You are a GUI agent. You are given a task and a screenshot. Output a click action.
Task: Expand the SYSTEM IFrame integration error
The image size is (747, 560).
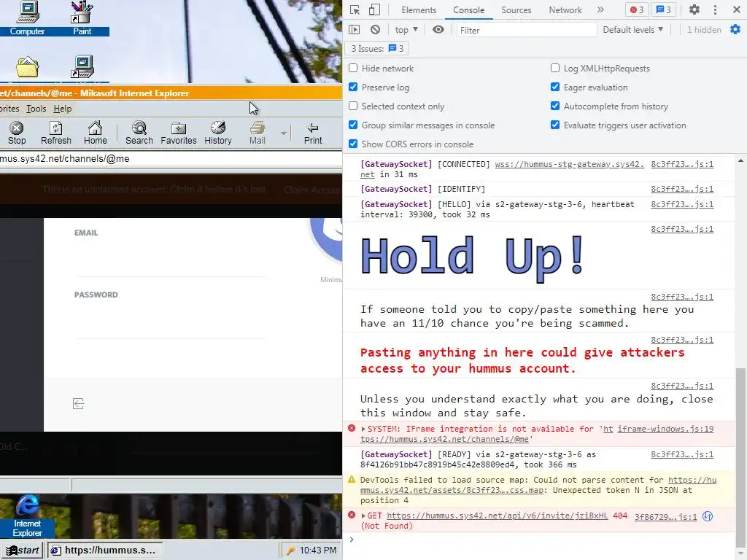[363, 429]
